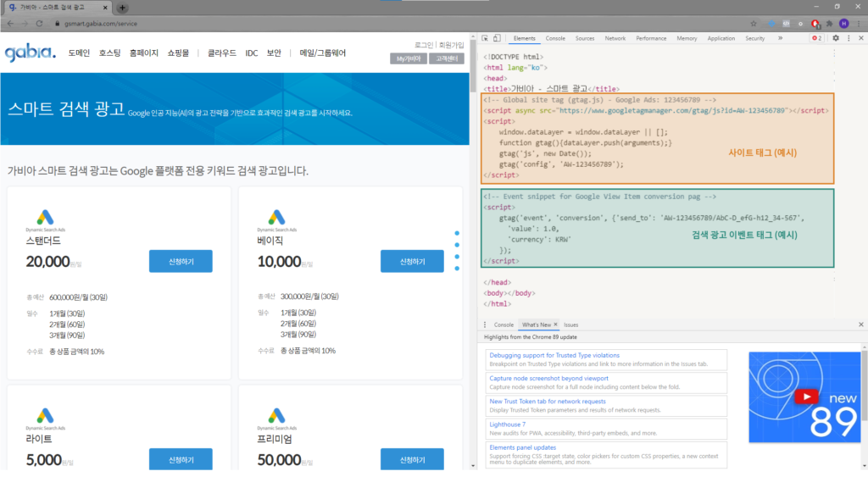This screenshot has width=868, height=488.
Task: Click the 고객센터 button
Action: [x=446, y=58]
